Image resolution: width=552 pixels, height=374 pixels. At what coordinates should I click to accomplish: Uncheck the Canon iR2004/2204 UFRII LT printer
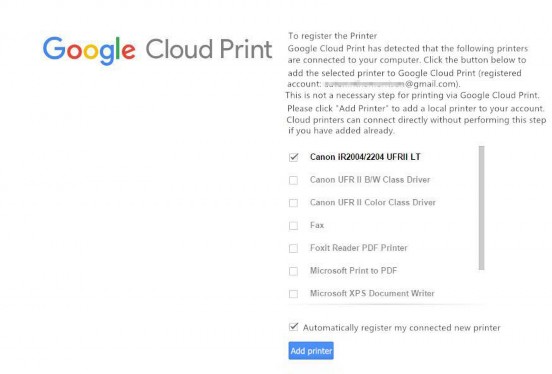(294, 157)
